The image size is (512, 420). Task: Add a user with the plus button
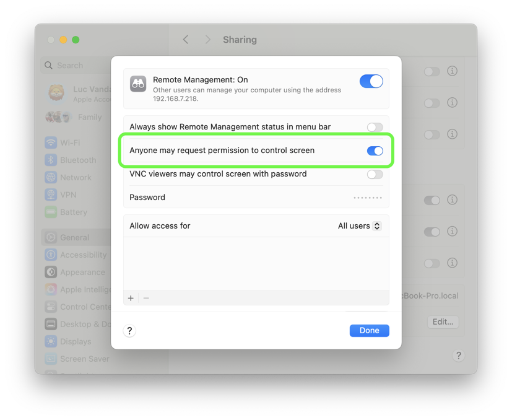(x=131, y=298)
